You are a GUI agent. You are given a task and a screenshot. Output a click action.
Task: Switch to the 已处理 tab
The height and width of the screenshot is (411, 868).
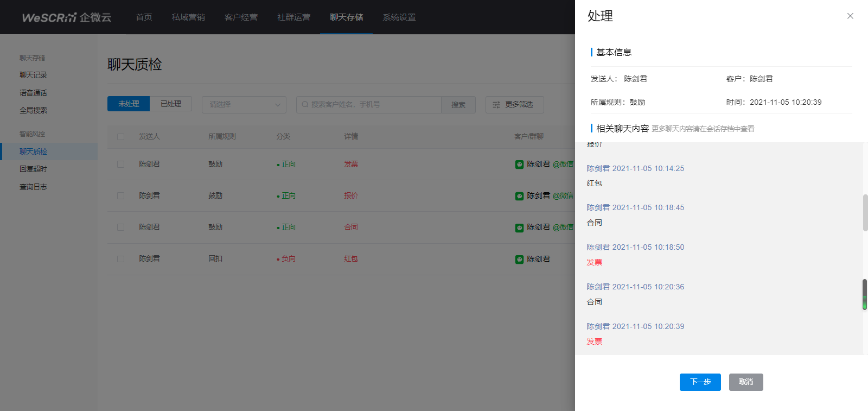[171, 104]
